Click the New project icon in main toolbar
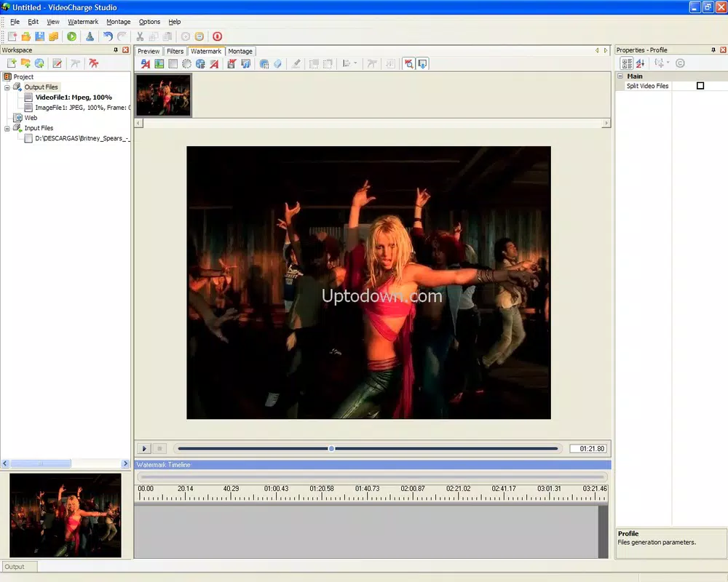728x582 pixels. point(12,36)
